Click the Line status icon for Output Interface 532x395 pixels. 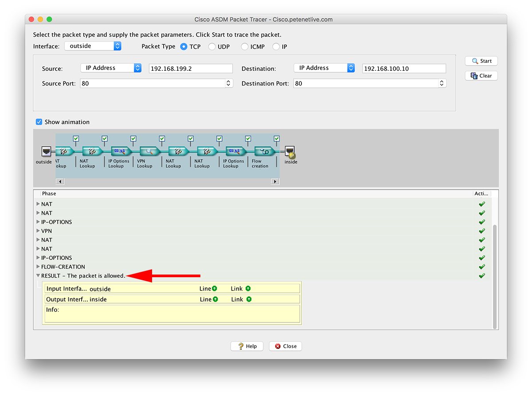(215, 299)
